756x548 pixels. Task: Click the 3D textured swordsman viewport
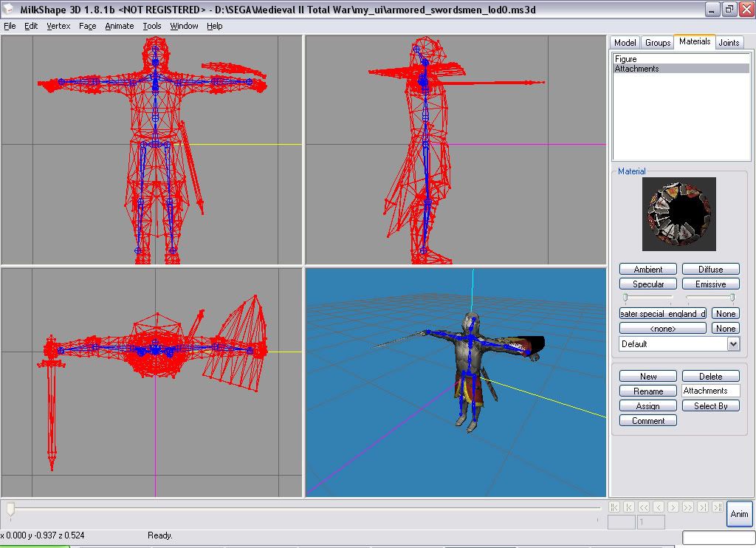pos(456,383)
